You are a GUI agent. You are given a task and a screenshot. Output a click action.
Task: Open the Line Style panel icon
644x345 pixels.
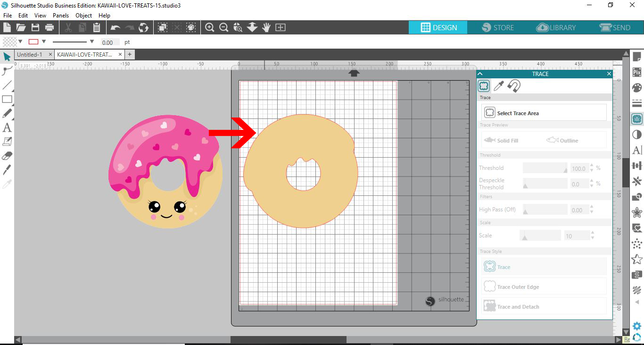coord(637,103)
